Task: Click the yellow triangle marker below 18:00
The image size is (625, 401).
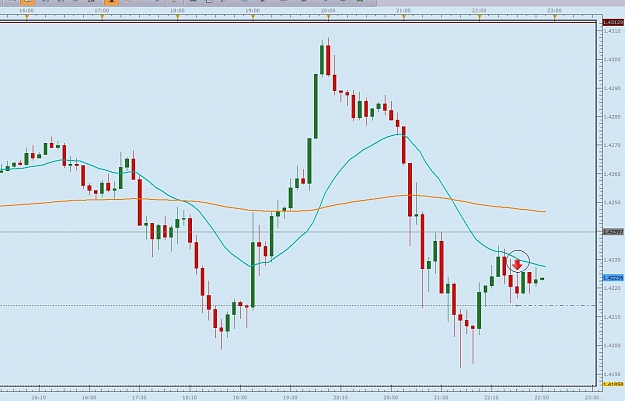Action: pos(177,17)
